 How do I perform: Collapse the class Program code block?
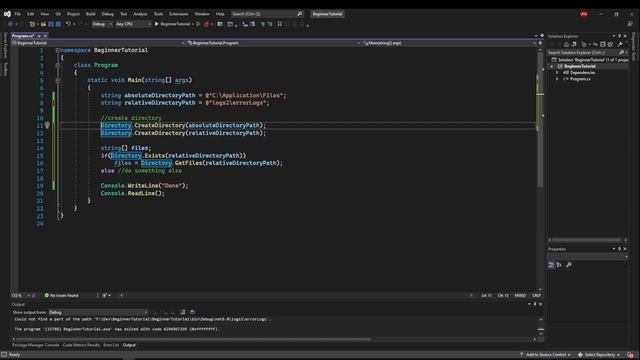pos(58,65)
